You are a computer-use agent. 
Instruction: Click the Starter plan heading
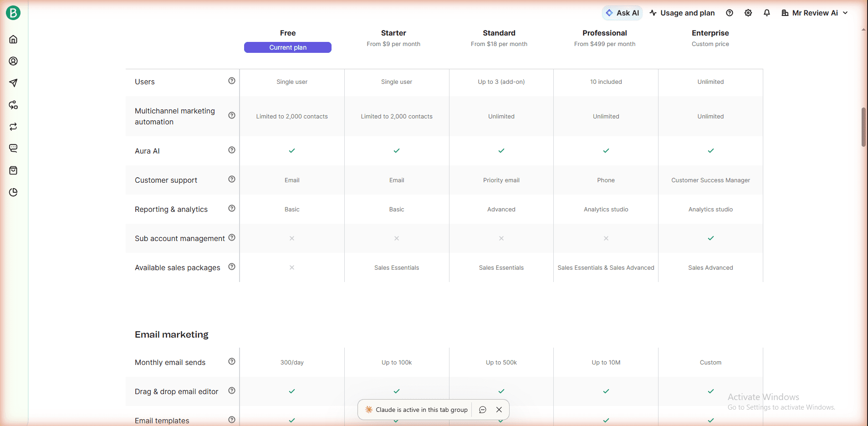[393, 33]
